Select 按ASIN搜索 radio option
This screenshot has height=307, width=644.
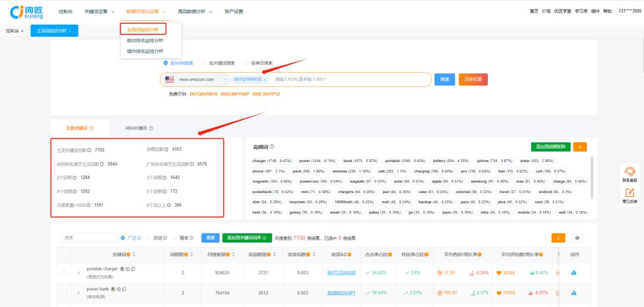[166, 63]
